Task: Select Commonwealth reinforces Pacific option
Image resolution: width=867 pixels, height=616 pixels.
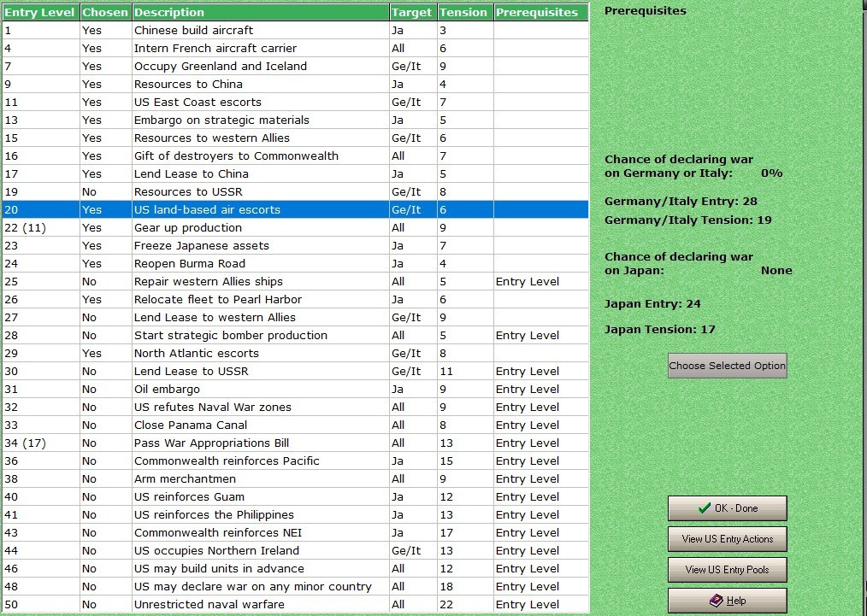Action: 295,461
